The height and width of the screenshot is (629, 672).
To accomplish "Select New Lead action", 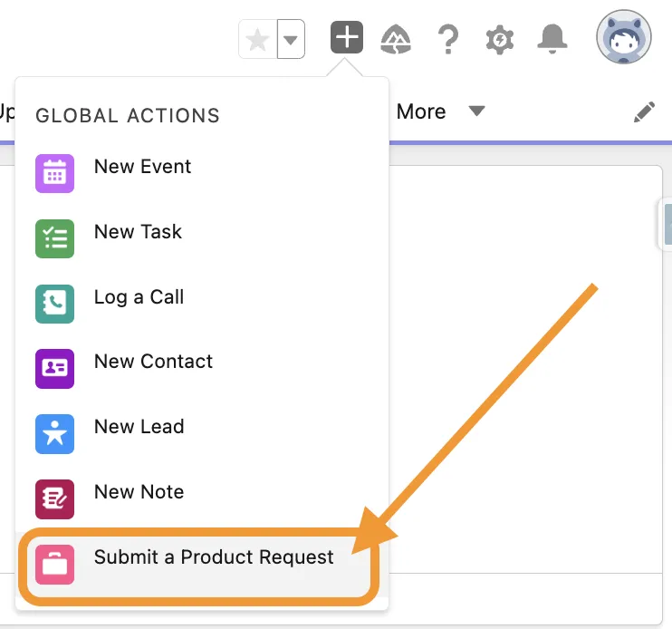I will [139, 427].
